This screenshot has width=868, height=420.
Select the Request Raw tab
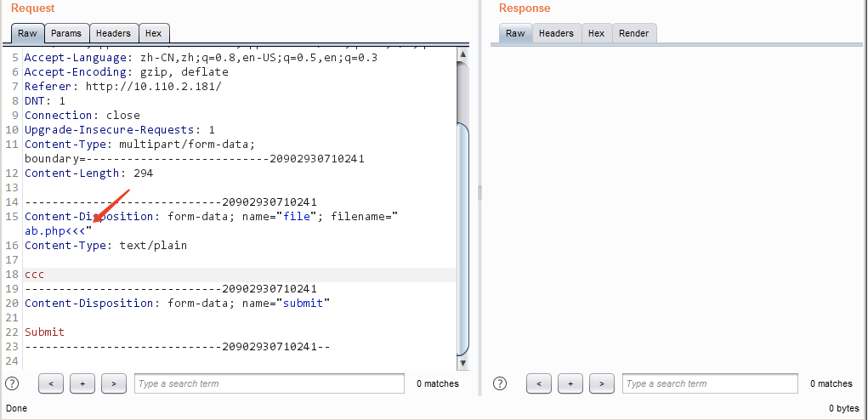point(27,33)
